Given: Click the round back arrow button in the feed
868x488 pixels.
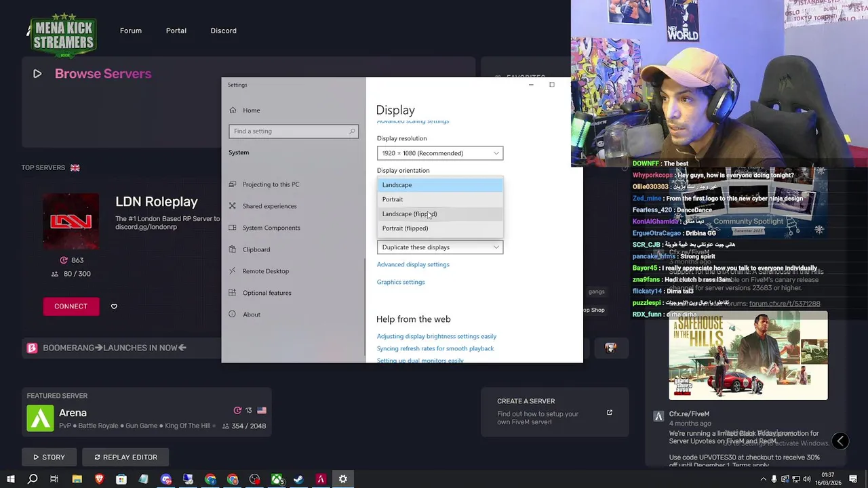Looking at the screenshot, I should point(840,441).
